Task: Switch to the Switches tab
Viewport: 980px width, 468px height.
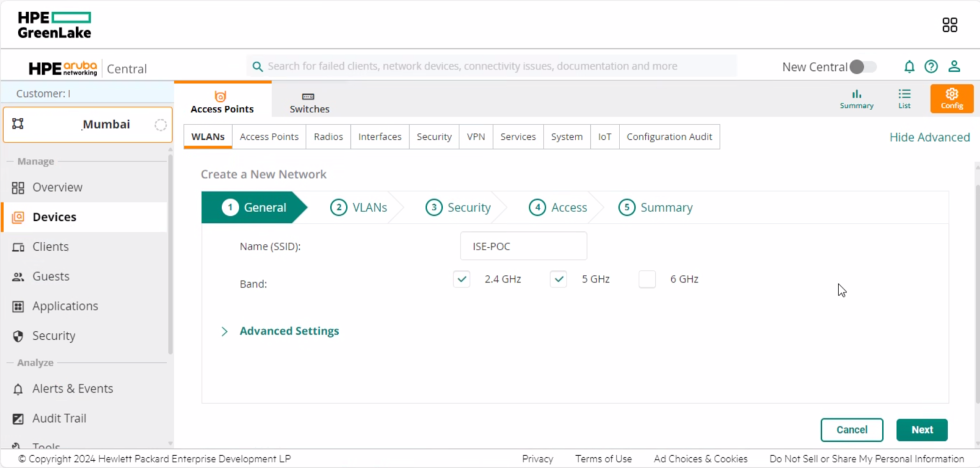Action: [x=308, y=100]
